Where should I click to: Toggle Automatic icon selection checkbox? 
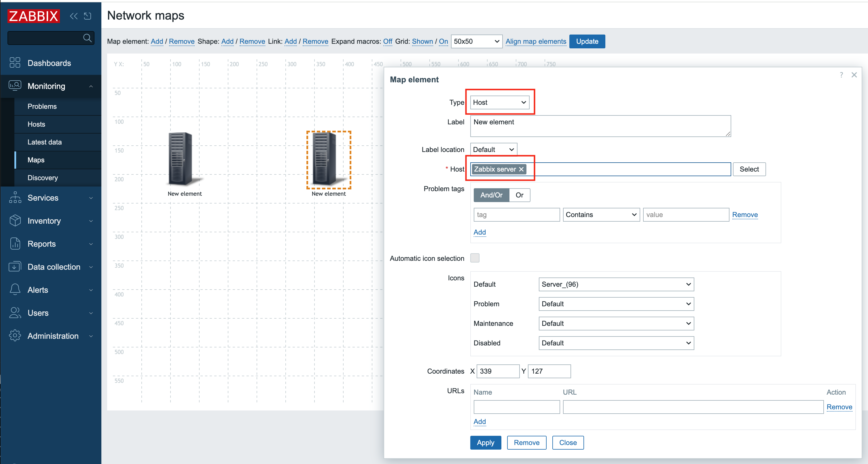pos(475,258)
